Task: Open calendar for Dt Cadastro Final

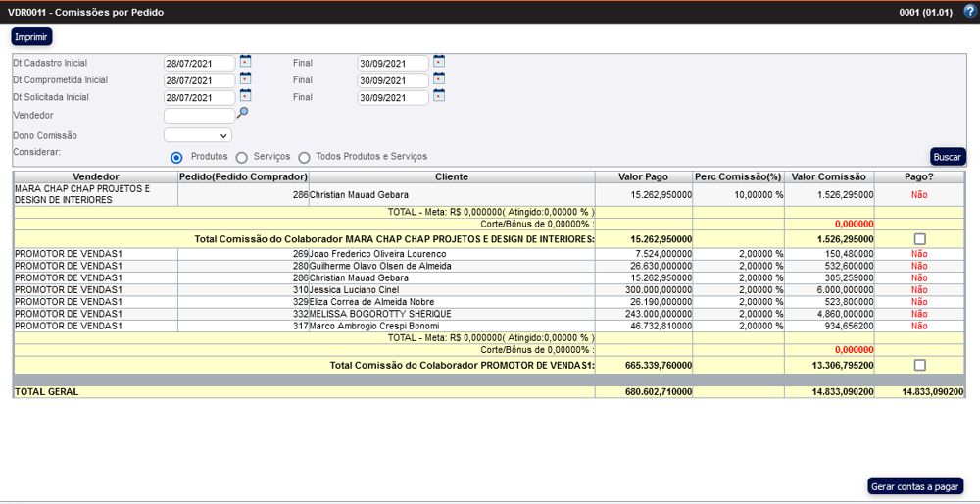Action: point(439,61)
